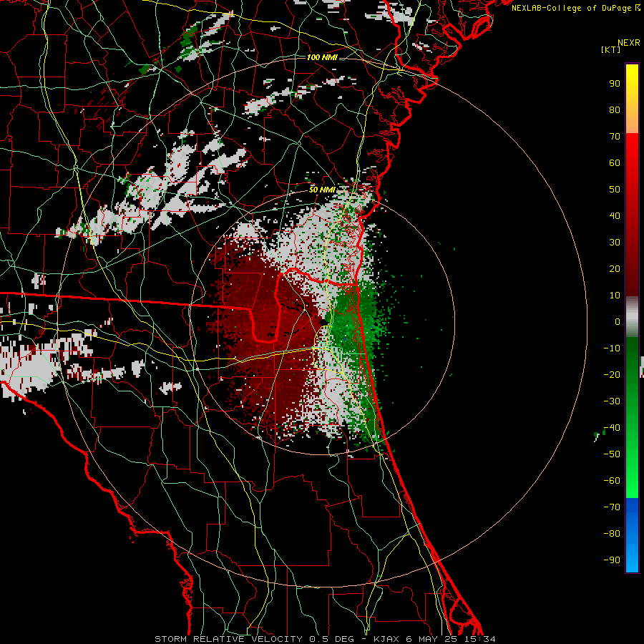The image size is (644, 644).
Task: Click the -10 knot scale label
Action: click(612, 348)
